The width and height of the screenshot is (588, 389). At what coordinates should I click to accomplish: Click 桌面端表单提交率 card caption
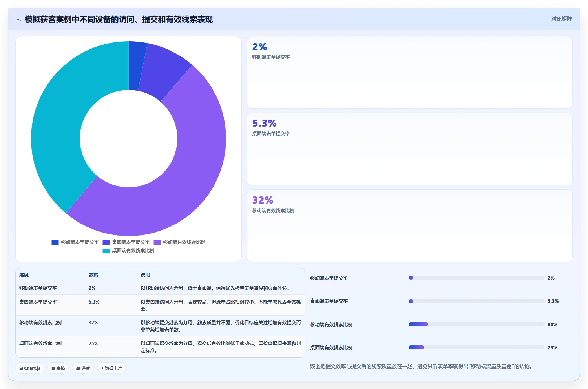[271, 134]
